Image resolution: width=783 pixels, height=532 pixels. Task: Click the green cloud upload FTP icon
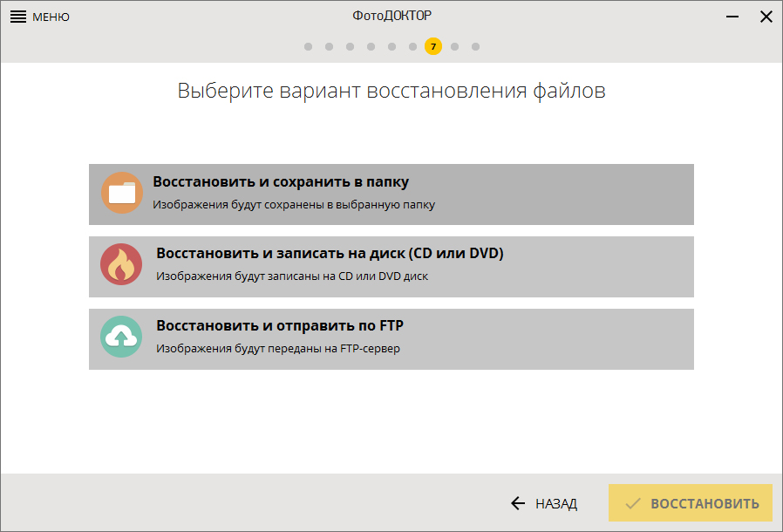(121, 337)
